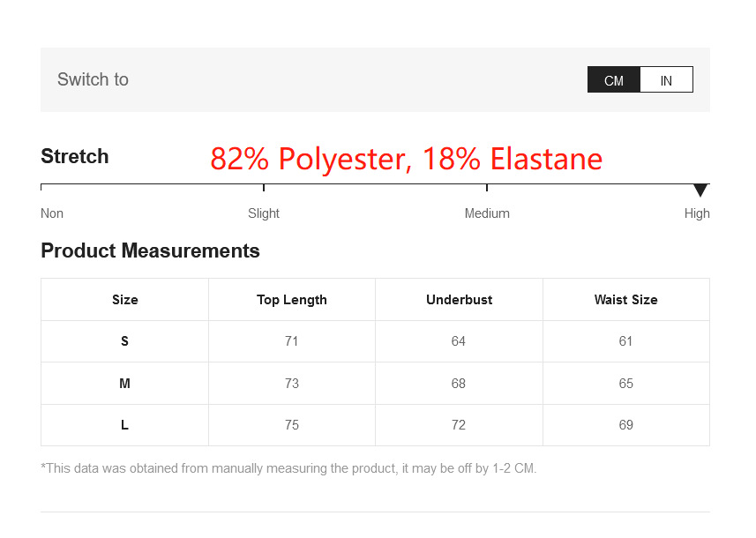Select size L row label
Image resolution: width=756 pixels, height=538 pixels.
point(124,425)
